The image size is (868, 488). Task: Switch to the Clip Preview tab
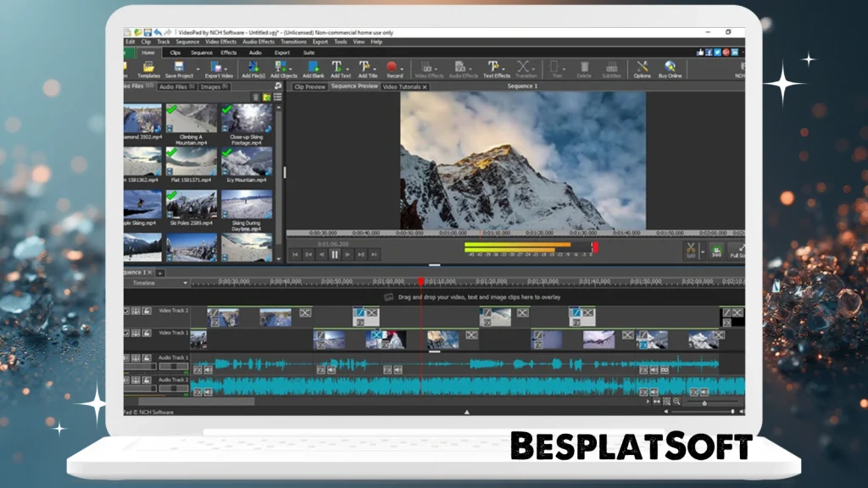(x=309, y=86)
